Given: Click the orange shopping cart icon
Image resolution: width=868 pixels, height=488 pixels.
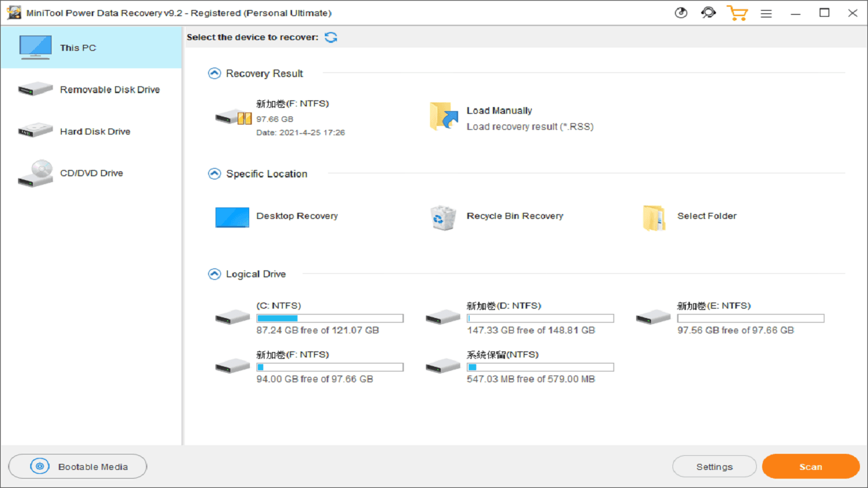Looking at the screenshot, I should coord(737,13).
